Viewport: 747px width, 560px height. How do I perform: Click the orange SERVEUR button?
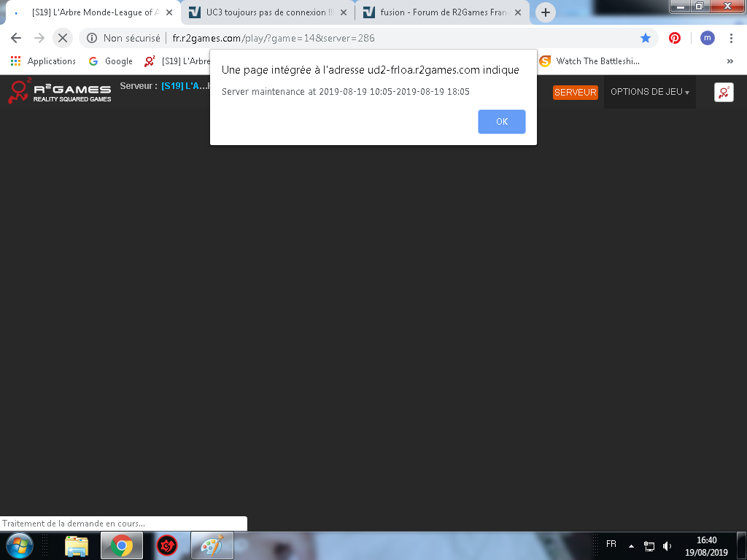click(575, 93)
